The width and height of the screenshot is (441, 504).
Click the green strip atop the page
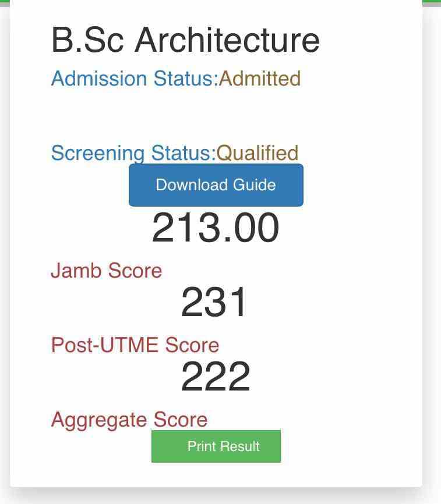(431, 2)
